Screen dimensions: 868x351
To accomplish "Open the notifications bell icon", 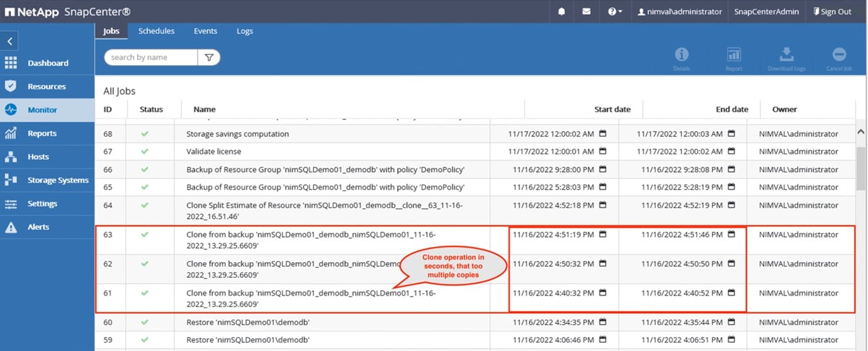I will tap(561, 11).
